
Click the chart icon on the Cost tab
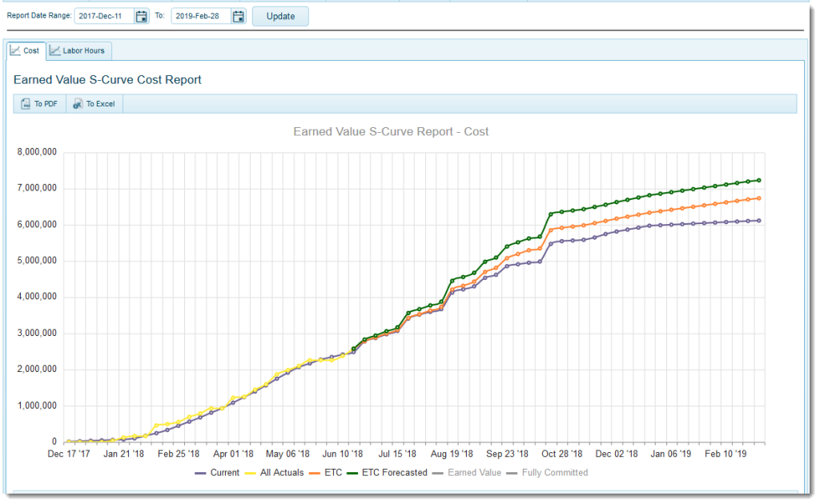14,50
